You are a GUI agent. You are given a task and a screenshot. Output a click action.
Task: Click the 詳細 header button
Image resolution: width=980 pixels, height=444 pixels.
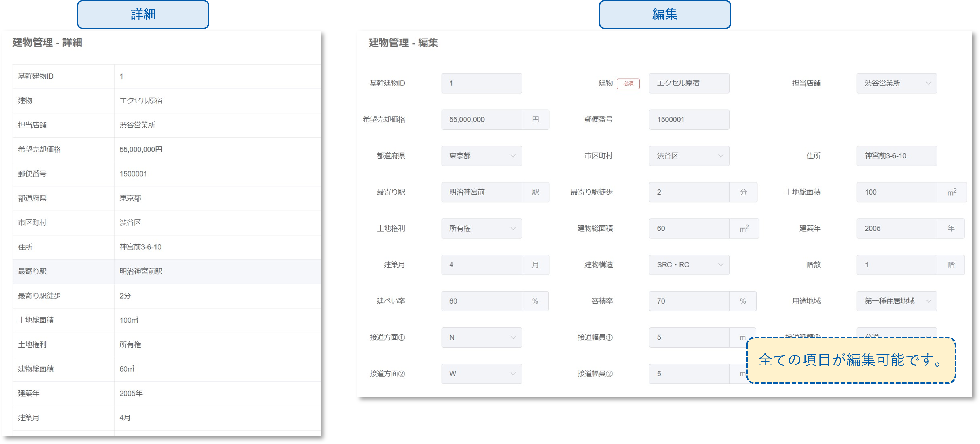pyautogui.click(x=143, y=14)
